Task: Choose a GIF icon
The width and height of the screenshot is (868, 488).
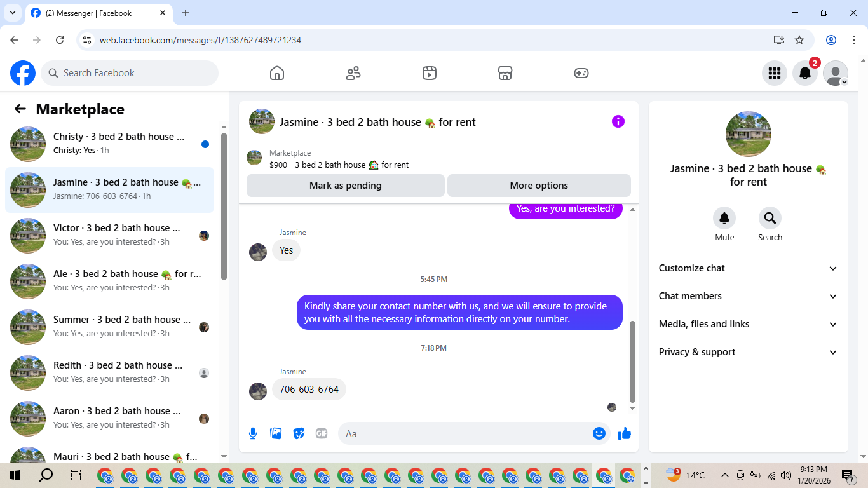Action: [322, 433]
